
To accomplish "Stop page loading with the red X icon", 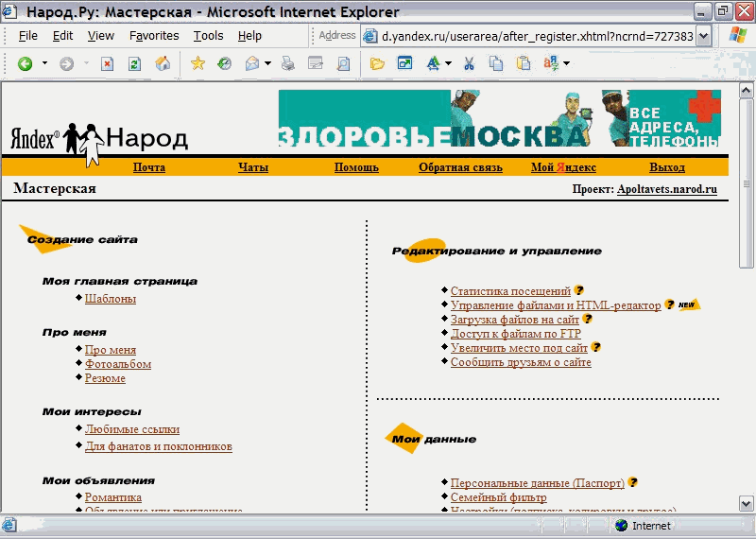I will pyautogui.click(x=107, y=63).
